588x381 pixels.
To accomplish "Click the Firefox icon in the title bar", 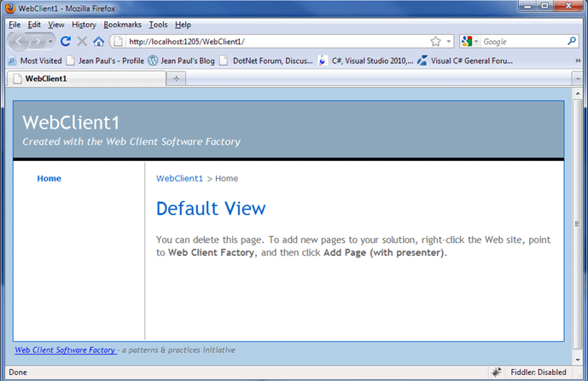I will (10, 8).
